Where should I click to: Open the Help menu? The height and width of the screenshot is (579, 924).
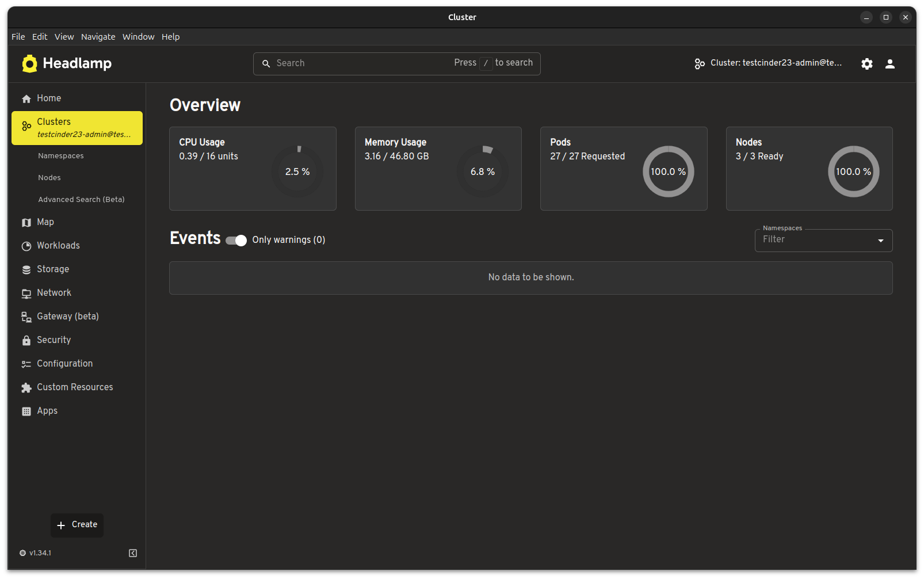[170, 37]
